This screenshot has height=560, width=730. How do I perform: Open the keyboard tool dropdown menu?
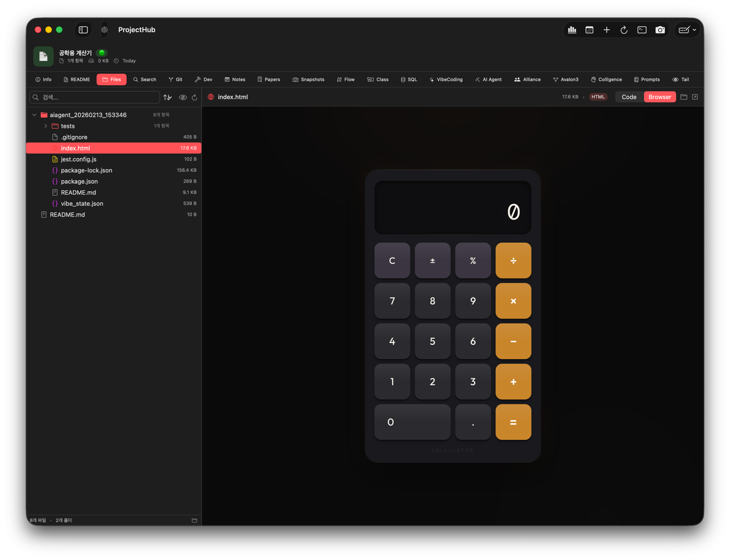click(687, 30)
